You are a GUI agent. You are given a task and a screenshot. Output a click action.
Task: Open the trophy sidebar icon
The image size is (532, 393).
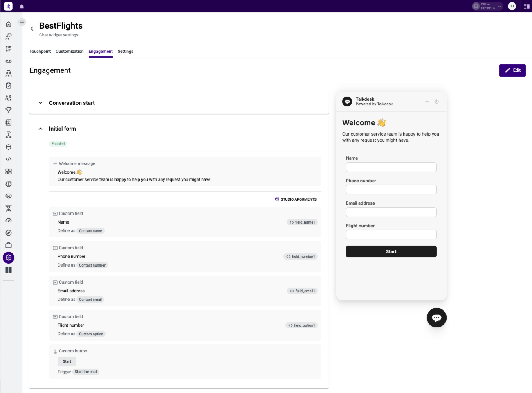tap(9, 110)
